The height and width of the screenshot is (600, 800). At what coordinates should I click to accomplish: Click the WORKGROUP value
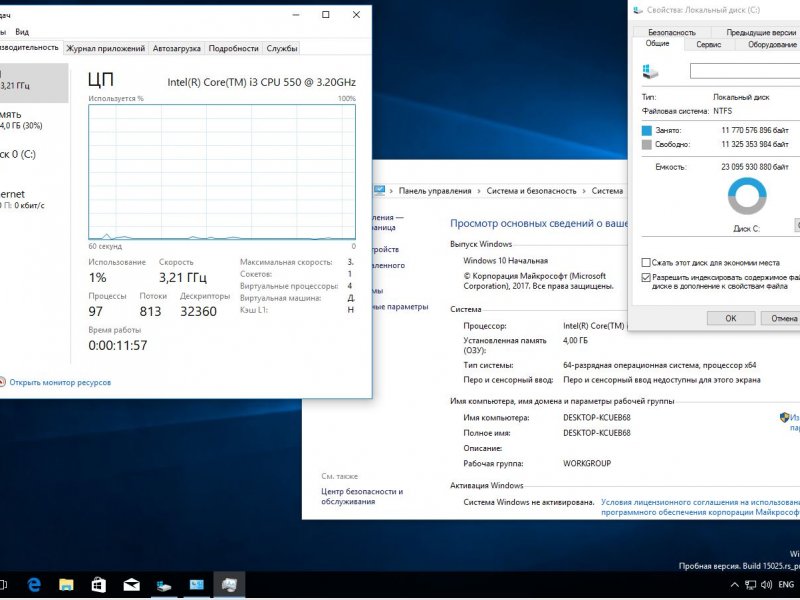coord(587,463)
